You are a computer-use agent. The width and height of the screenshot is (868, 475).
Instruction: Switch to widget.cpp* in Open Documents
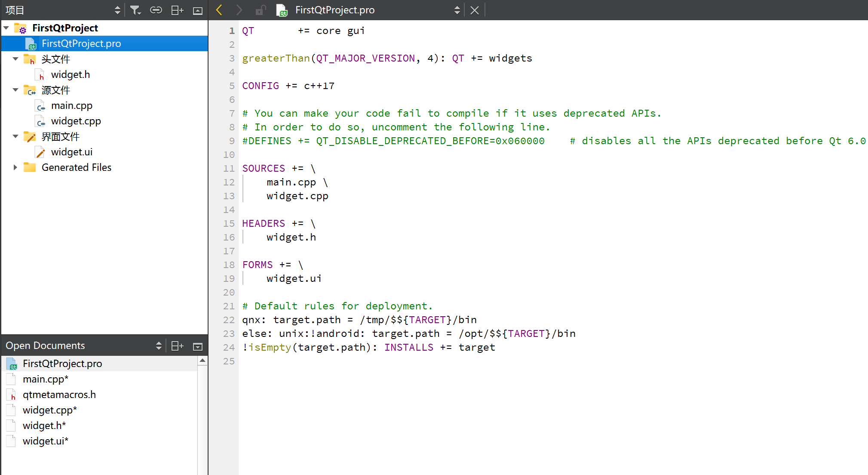tap(100, 410)
